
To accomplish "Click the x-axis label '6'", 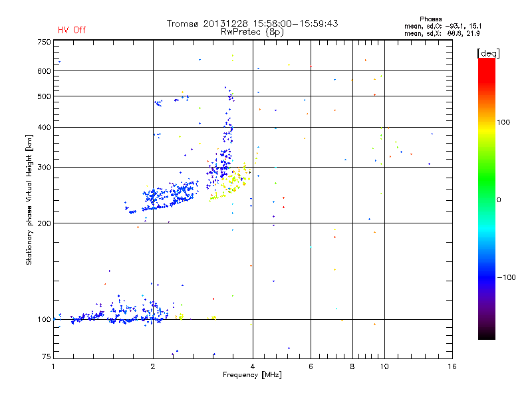I will click(x=311, y=366).
